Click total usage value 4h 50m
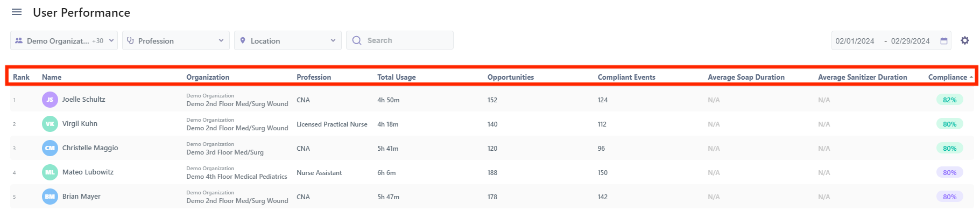Image resolution: width=980 pixels, height=210 pixels. tap(389, 100)
